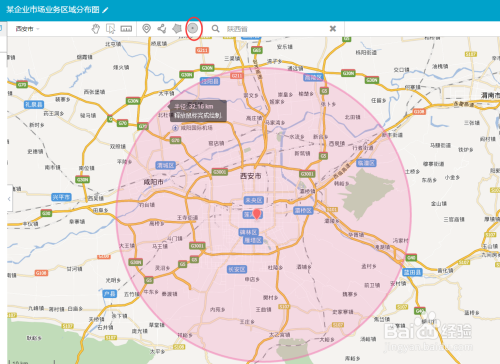Open the 西安市 city dropdown
The width and height of the screenshot is (500, 364).
[x=27, y=29]
